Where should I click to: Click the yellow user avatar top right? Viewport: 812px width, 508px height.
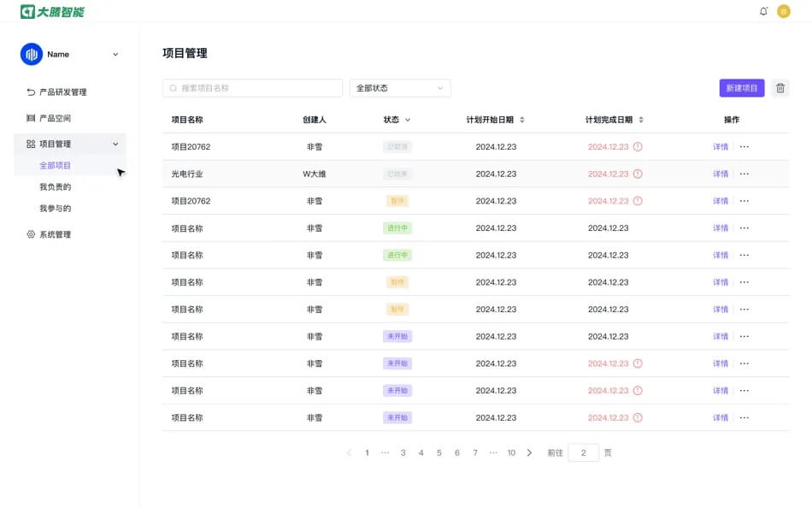[786, 12]
